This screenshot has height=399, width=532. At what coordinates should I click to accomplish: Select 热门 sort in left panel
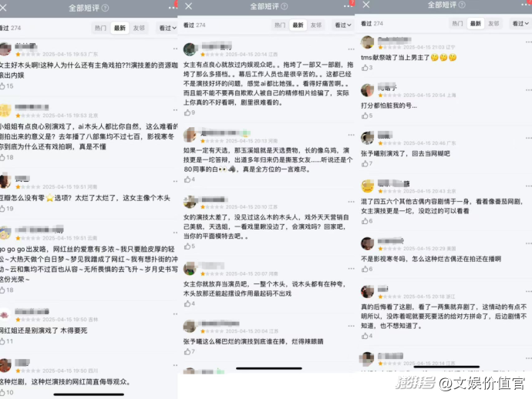point(100,28)
